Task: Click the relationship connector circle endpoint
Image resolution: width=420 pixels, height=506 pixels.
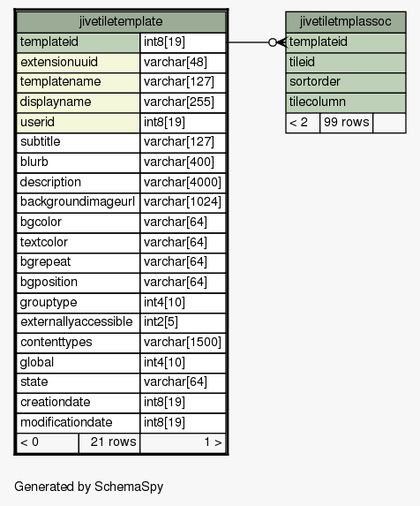Action: [273, 42]
